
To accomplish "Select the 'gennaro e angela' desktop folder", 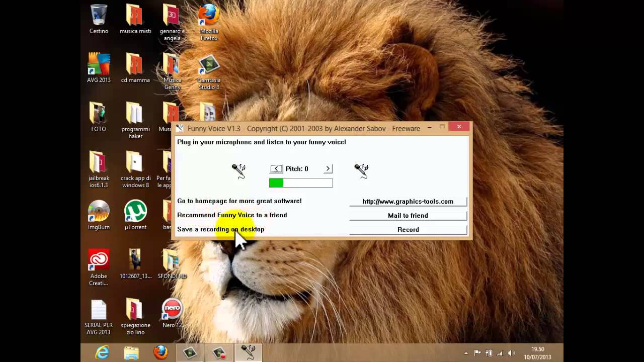I will click(x=172, y=23).
